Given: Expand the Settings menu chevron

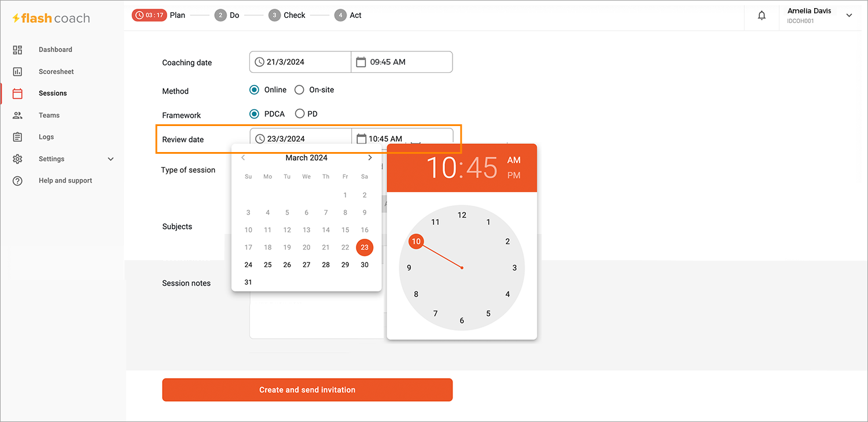Looking at the screenshot, I should (x=111, y=159).
